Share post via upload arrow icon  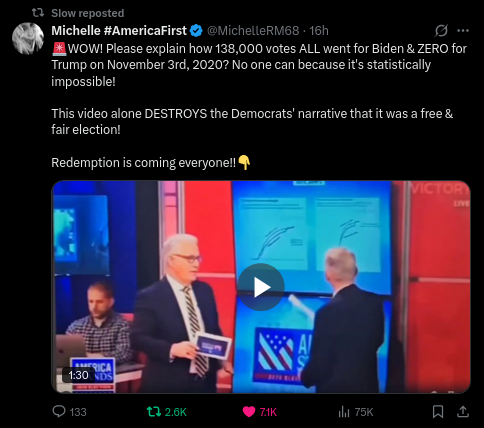coord(463,412)
